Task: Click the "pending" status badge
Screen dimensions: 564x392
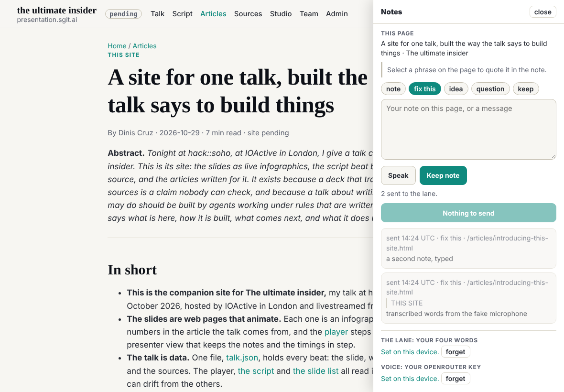Action: pos(123,14)
